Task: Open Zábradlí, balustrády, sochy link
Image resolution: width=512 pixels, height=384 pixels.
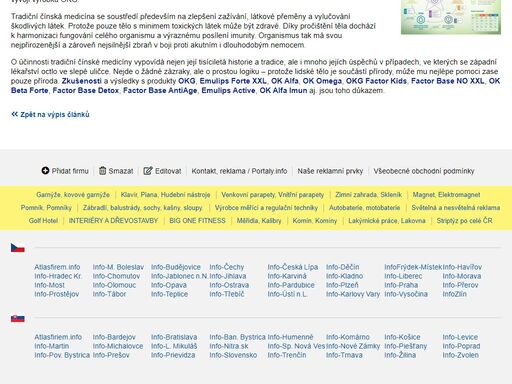Action: point(142,208)
